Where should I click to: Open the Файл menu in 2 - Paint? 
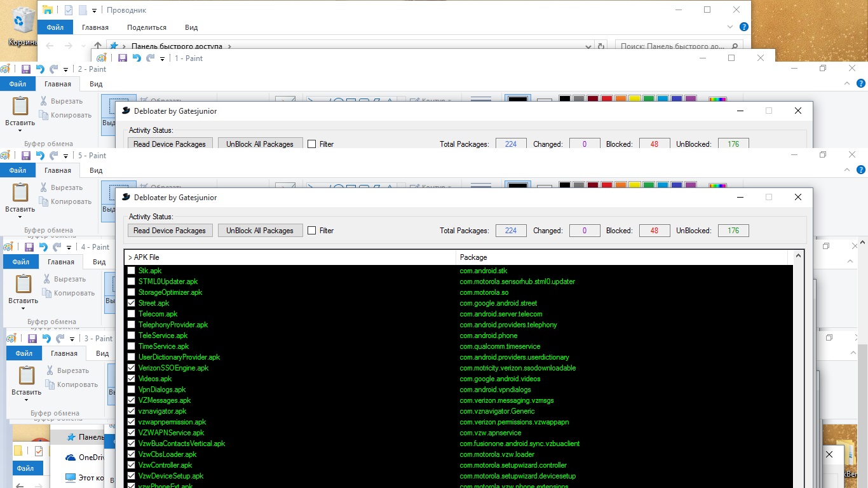point(18,84)
